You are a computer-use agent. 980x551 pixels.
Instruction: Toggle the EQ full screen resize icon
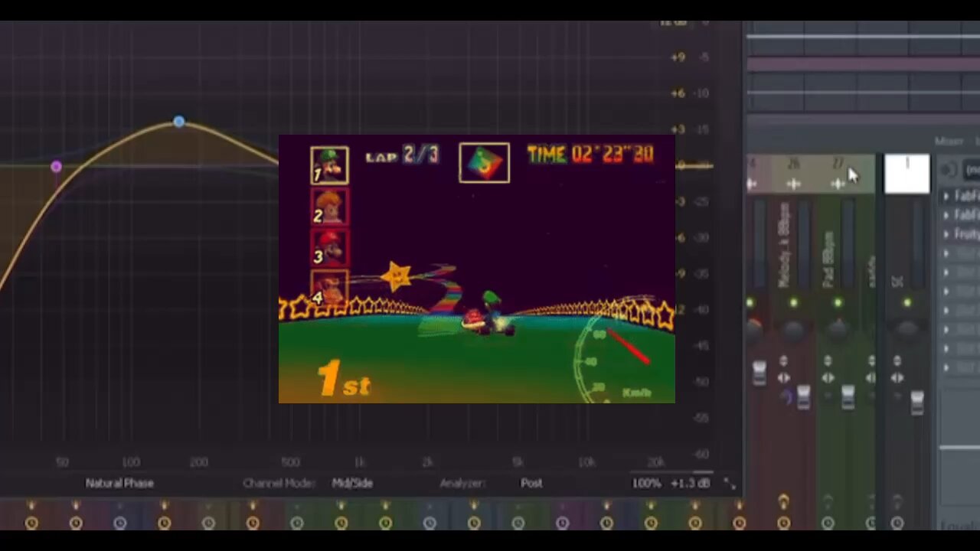point(730,484)
